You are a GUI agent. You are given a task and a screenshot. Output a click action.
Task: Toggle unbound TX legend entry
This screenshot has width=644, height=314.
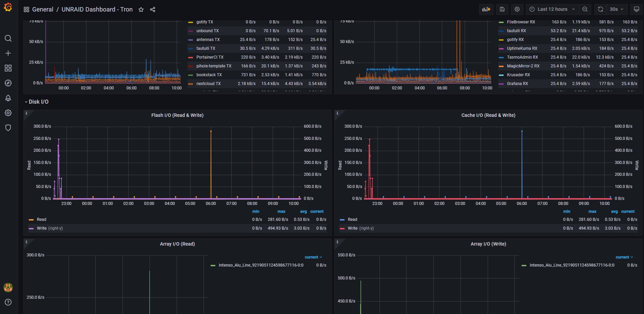click(207, 31)
